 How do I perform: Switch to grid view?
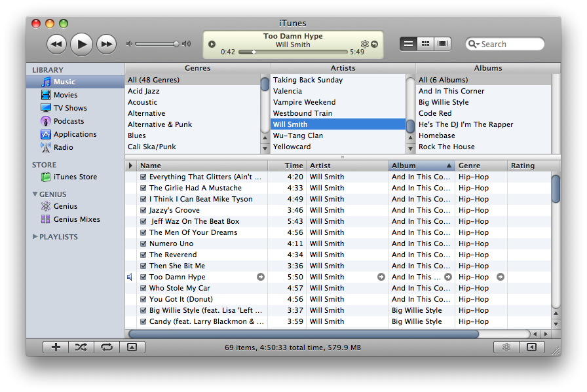click(x=426, y=44)
